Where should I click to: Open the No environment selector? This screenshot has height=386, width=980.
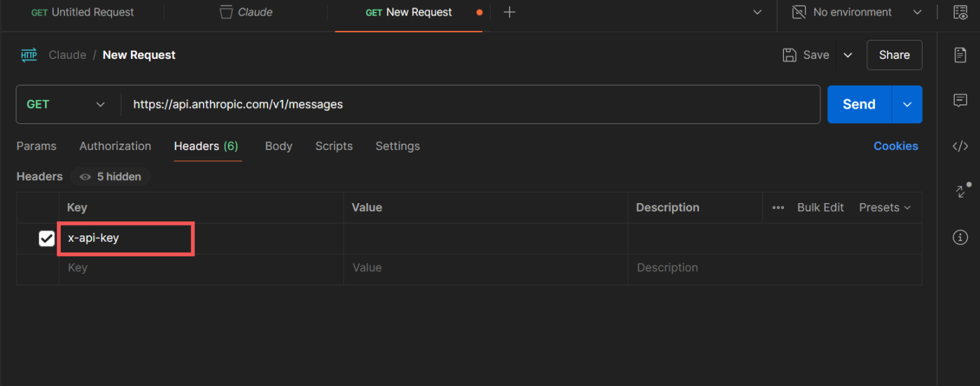coord(857,12)
